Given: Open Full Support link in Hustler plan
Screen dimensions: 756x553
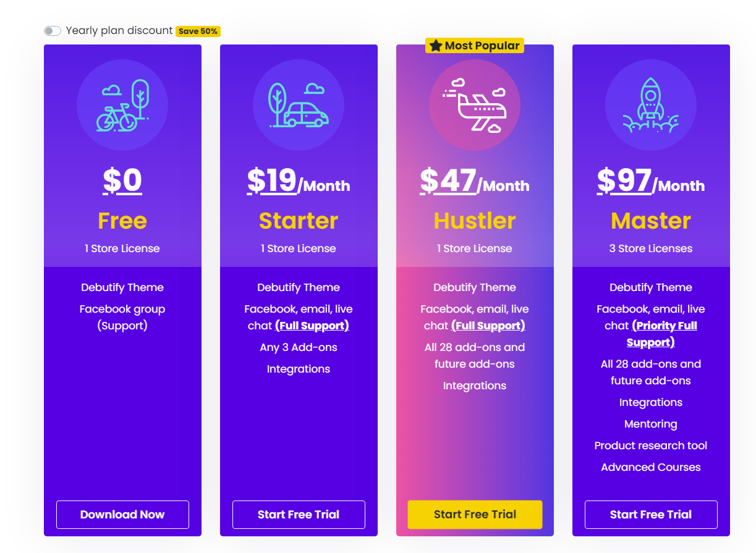Looking at the screenshot, I should click(x=488, y=326).
